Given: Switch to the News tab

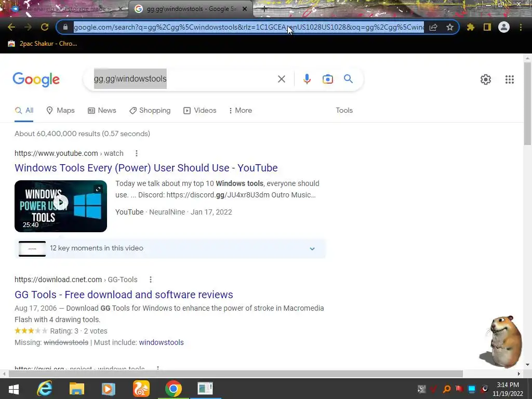Looking at the screenshot, I should point(102,110).
